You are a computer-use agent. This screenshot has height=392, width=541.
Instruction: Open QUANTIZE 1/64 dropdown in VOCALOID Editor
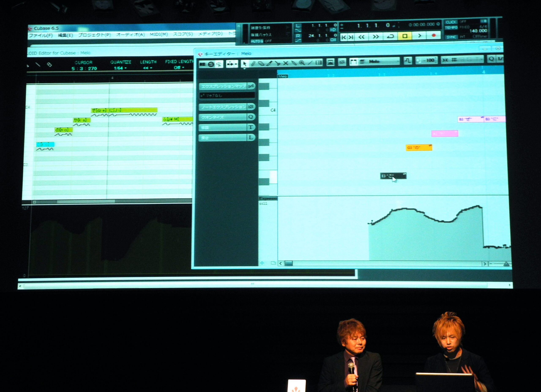click(120, 68)
